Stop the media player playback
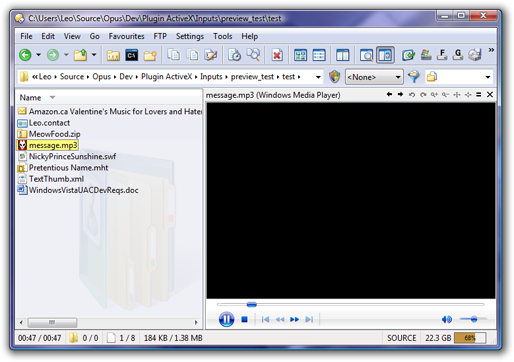The height and width of the screenshot is (362, 514). [x=244, y=319]
